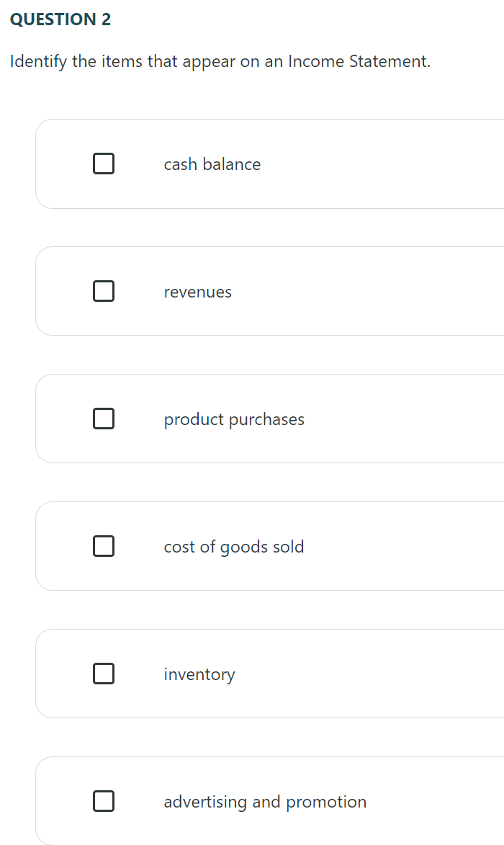Click the QUESTION 2 heading
This screenshot has height=845, width=504.
60,19
